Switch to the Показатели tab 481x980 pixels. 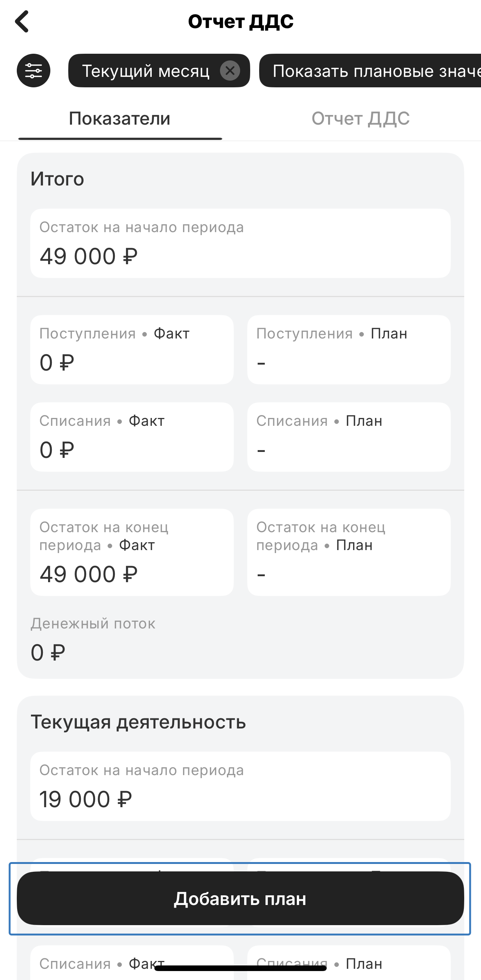120,119
